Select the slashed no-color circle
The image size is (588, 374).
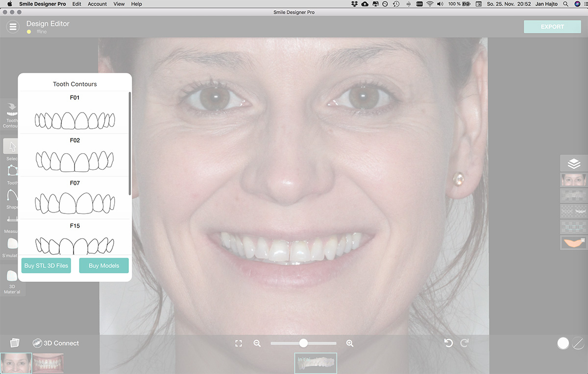tap(578, 343)
